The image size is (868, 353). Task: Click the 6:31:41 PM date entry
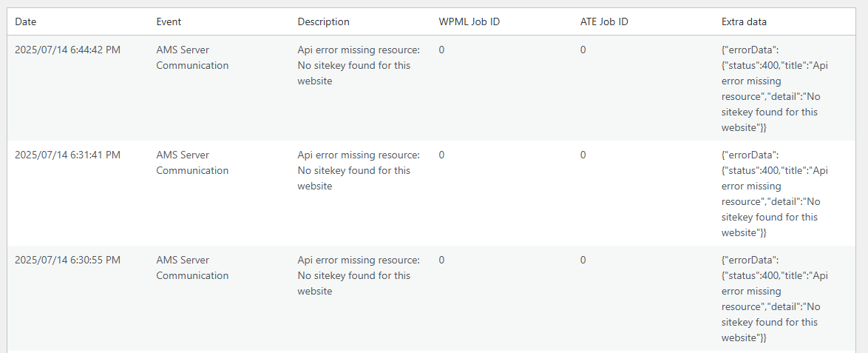coord(67,155)
